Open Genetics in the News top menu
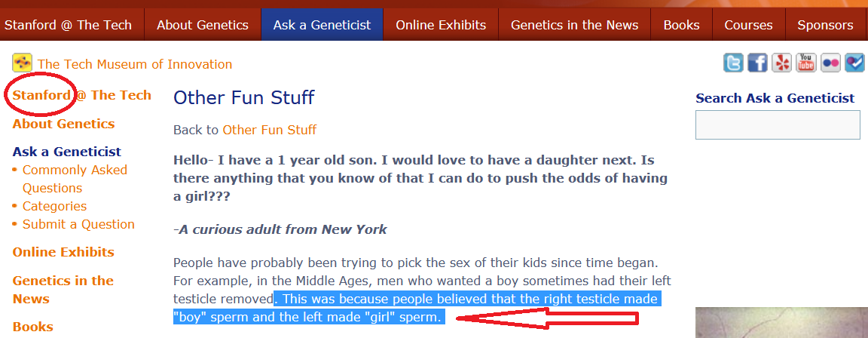Image resolution: width=868 pixels, height=338 pixels. click(574, 25)
